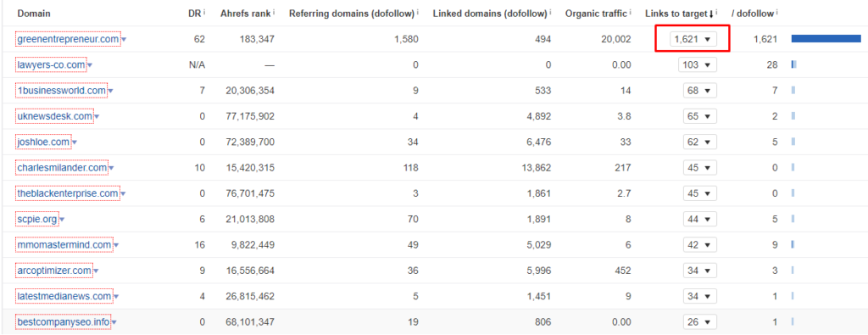This screenshot has width=868, height=335.
Task: Sort by / dofollow column header
Action: click(753, 14)
